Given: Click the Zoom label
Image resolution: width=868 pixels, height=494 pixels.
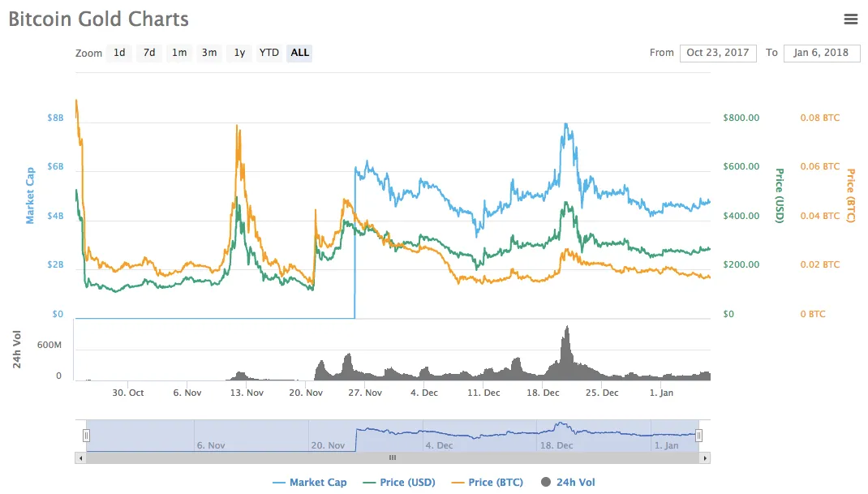Looking at the screenshot, I should (88, 54).
